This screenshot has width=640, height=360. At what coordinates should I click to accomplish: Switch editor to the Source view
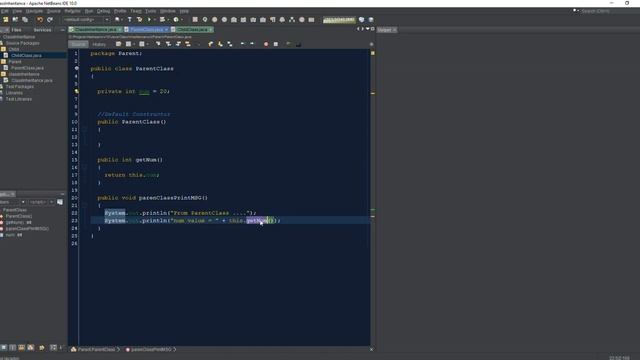tap(78, 44)
